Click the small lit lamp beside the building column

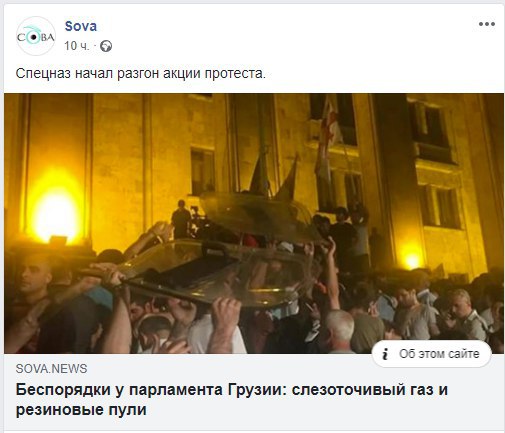pyautogui.click(x=412, y=259)
